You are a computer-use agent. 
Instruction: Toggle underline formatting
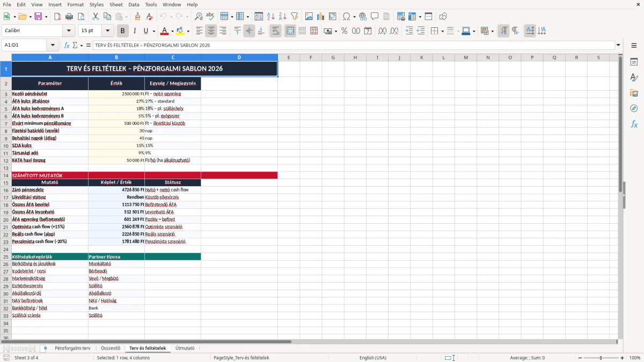coord(145,31)
